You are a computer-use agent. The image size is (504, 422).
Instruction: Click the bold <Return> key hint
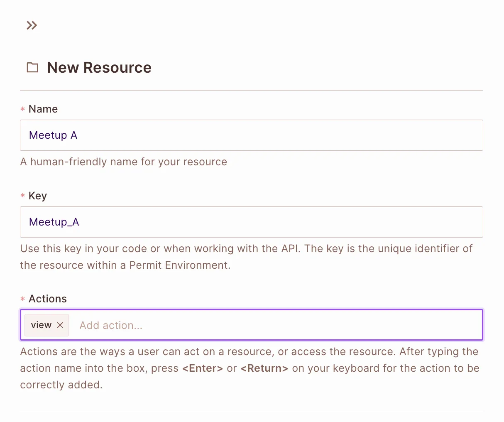click(264, 368)
